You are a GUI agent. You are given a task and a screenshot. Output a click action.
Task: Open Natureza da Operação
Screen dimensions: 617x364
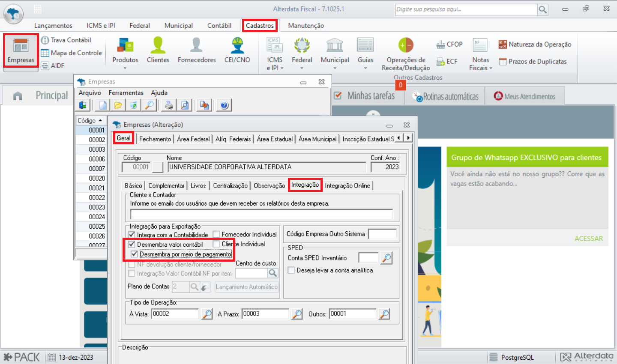[535, 44]
